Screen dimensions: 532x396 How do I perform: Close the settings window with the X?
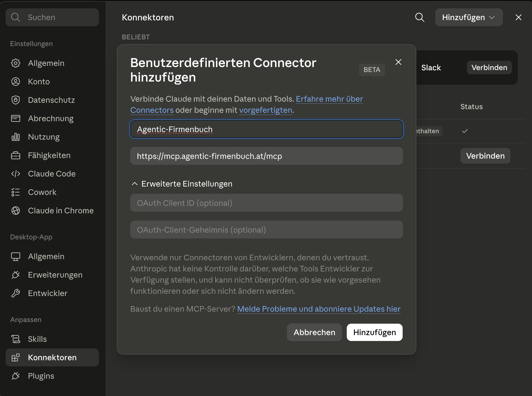(x=519, y=17)
